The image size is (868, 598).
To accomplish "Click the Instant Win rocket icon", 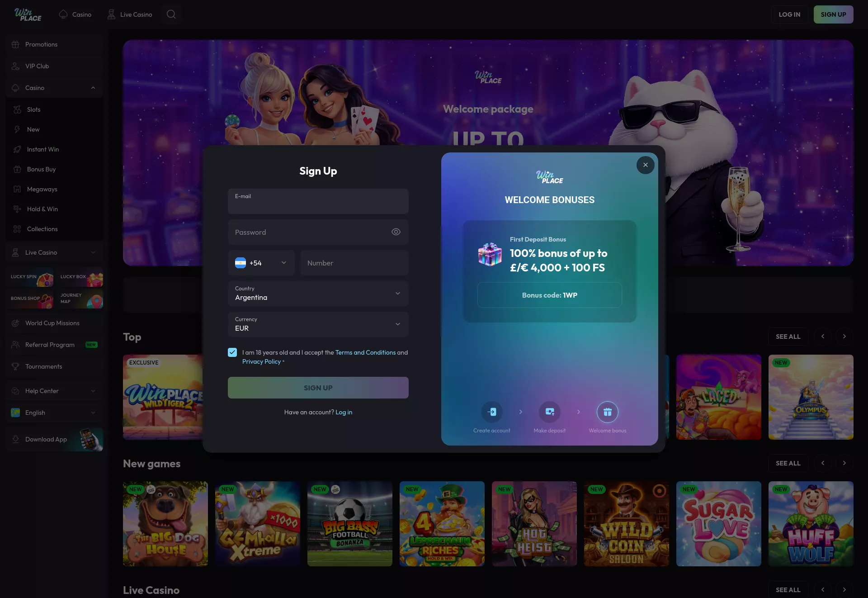I will (17, 149).
